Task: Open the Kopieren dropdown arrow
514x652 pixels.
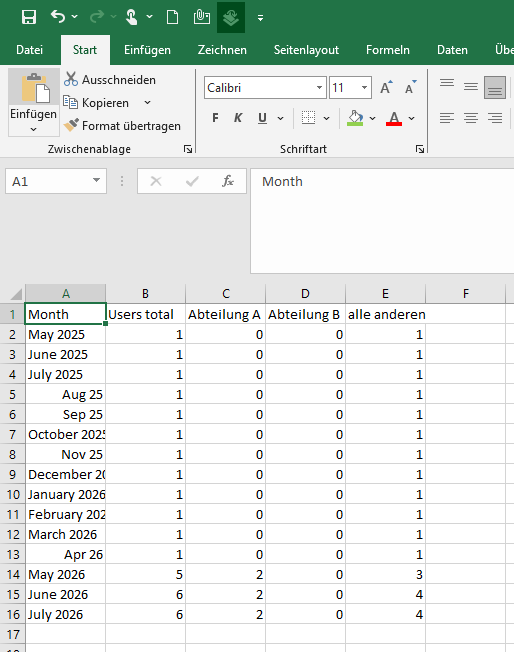Action: (x=147, y=102)
